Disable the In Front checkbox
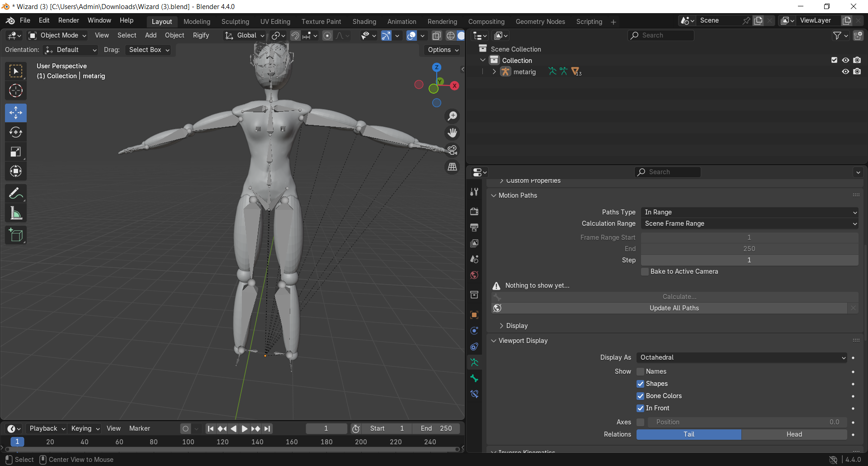Viewport: 868px width, 466px height. coord(640,408)
